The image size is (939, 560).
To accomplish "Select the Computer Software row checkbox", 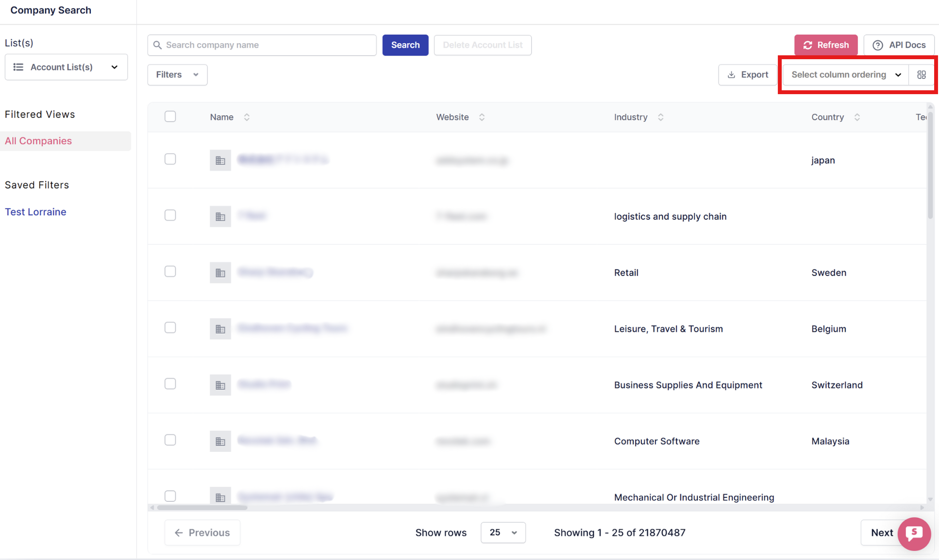I will [170, 440].
